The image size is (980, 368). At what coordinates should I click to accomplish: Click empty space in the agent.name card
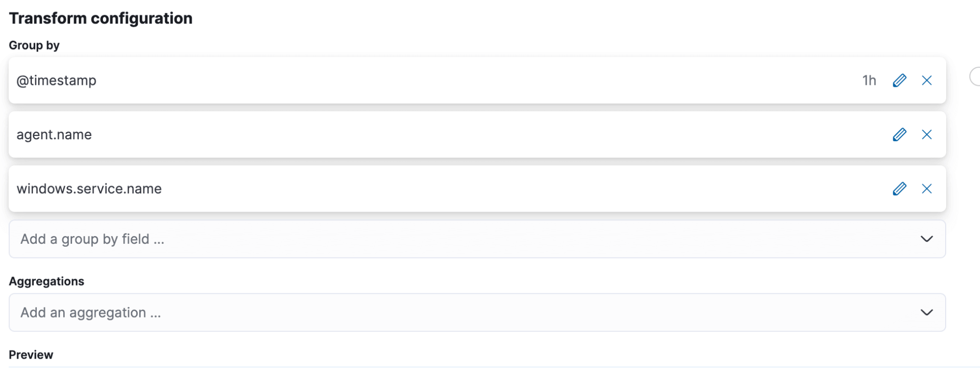tap(490, 134)
